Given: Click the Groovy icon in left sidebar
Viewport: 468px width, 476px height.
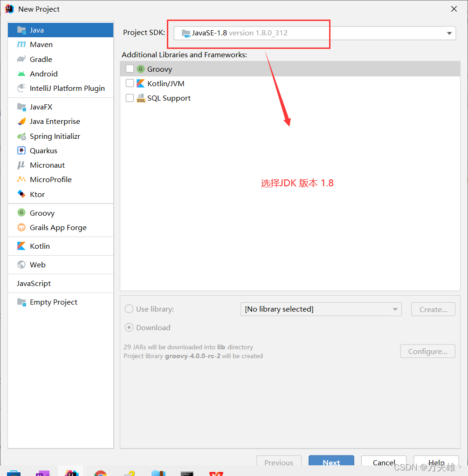Looking at the screenshot, I should 21,212.
